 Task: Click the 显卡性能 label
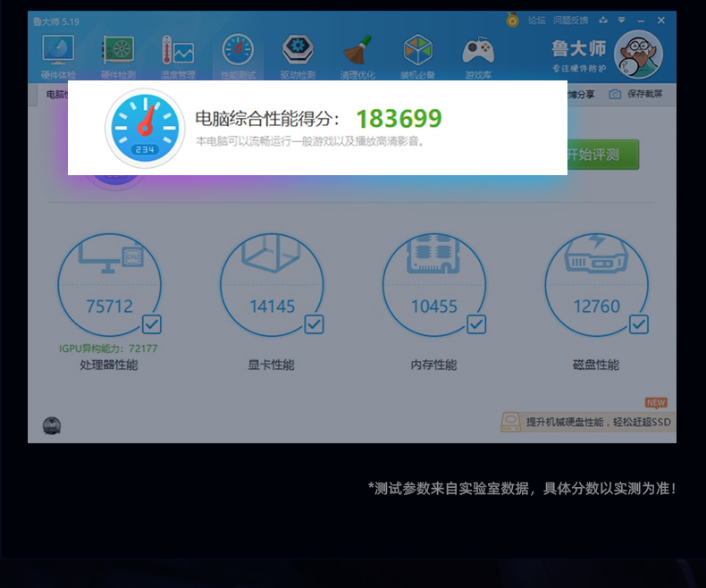271,365
